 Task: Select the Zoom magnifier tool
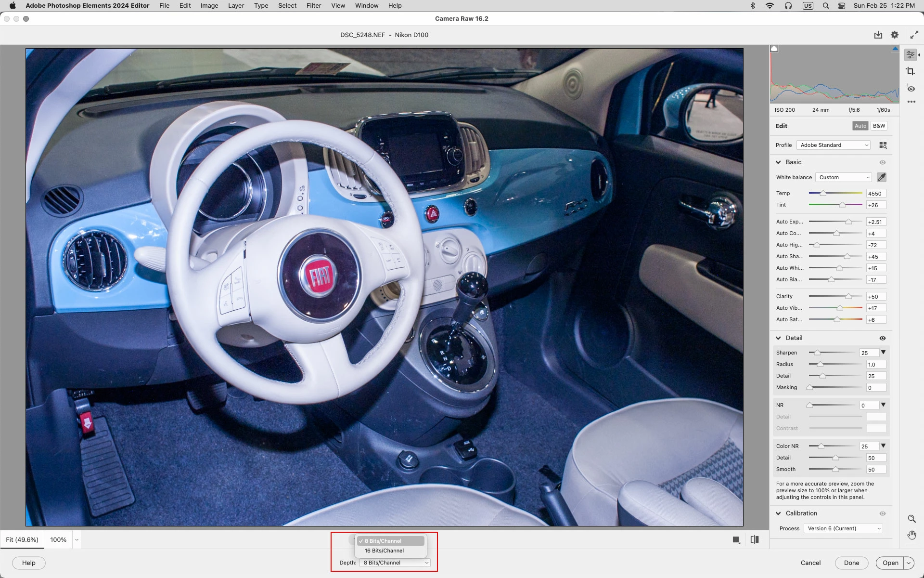tap(911, 519)
